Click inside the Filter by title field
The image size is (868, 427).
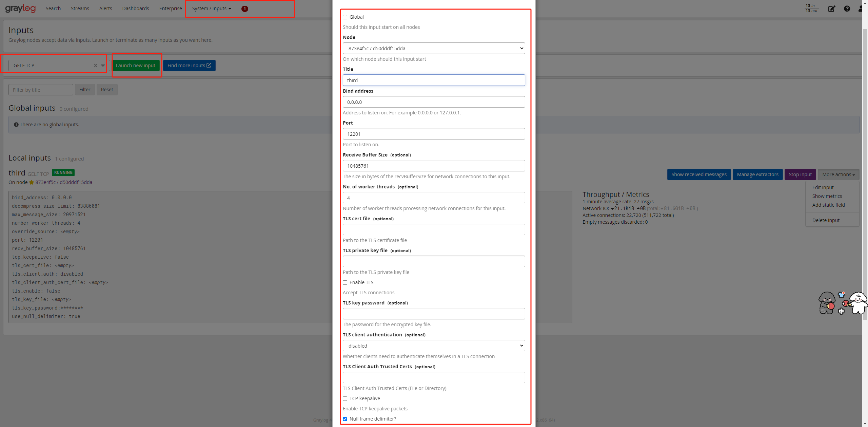pos(40,89)
